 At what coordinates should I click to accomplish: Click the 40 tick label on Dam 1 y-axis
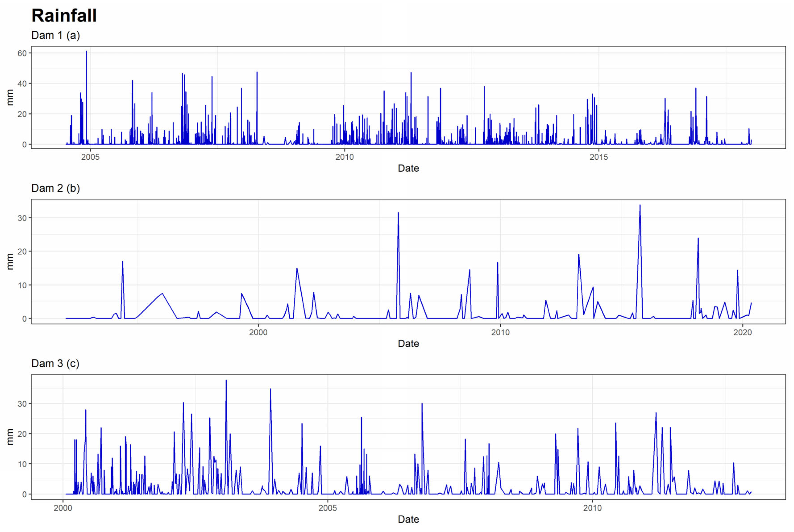[22, 83]
